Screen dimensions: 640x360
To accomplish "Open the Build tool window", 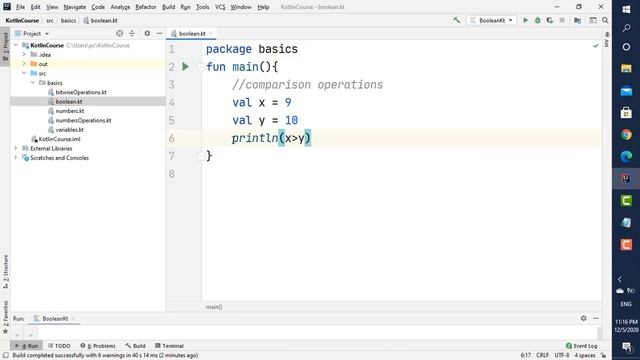I will pyautogui.click(x=136, y=346).
